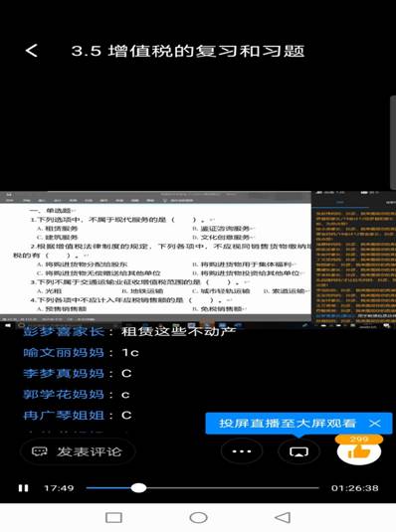Tap the right-edge gray scroll handle
This screenshot has height=532, width=396.
click(393, 142)
